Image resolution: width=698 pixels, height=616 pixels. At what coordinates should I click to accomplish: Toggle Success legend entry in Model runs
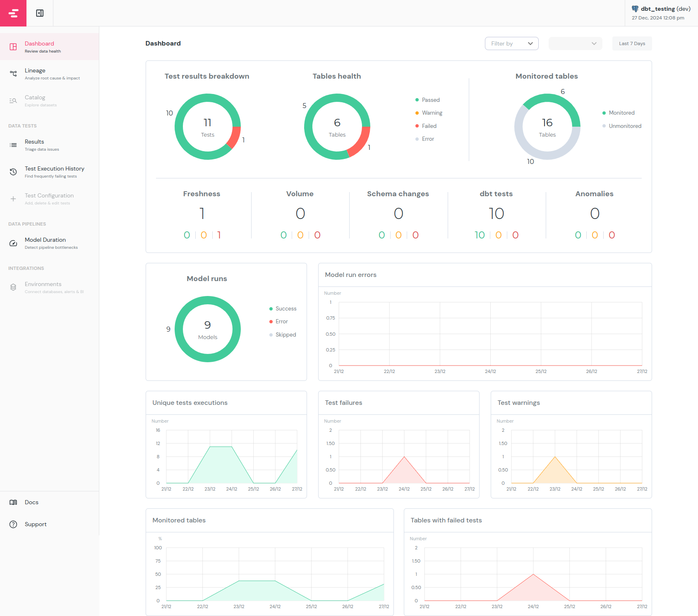283,308
